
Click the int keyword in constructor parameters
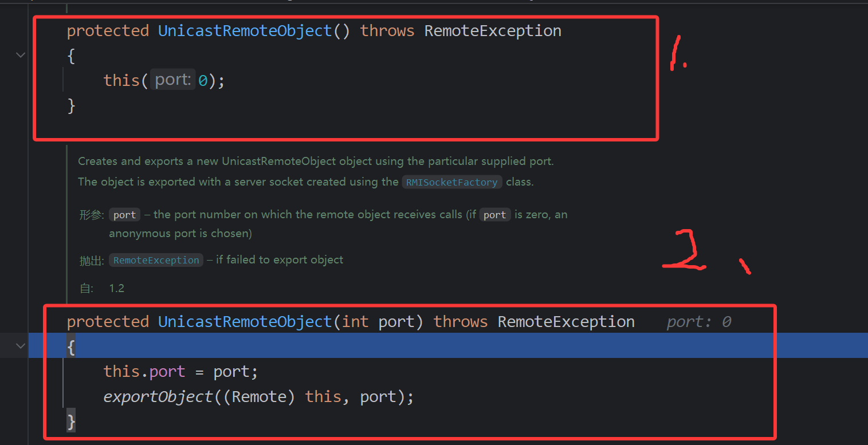355,322
